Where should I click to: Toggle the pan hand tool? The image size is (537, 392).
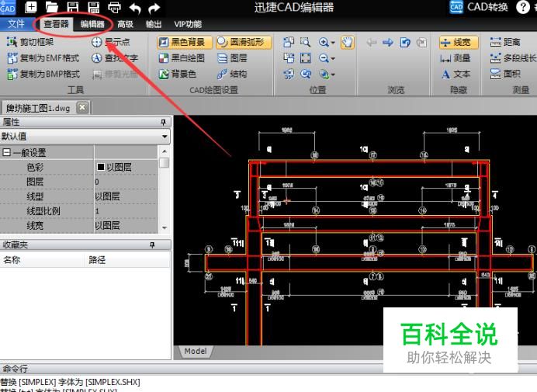pyautogui.click(x=348, y=43)
